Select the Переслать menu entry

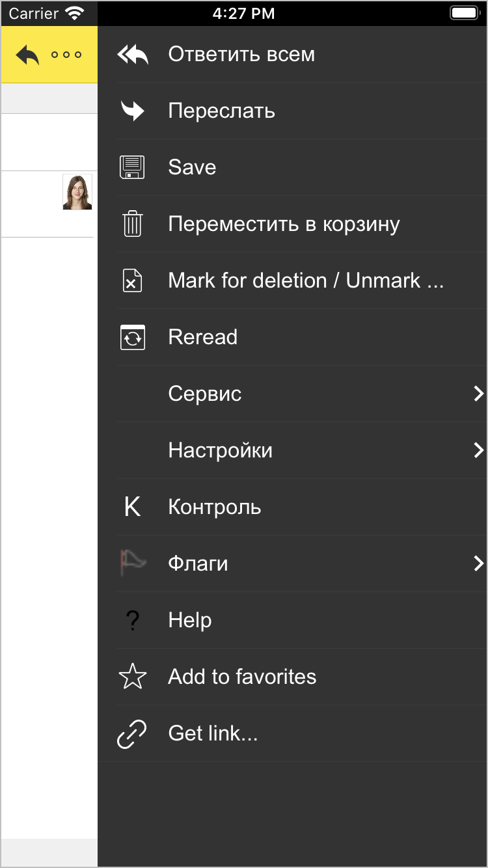(x=221, y=111)
